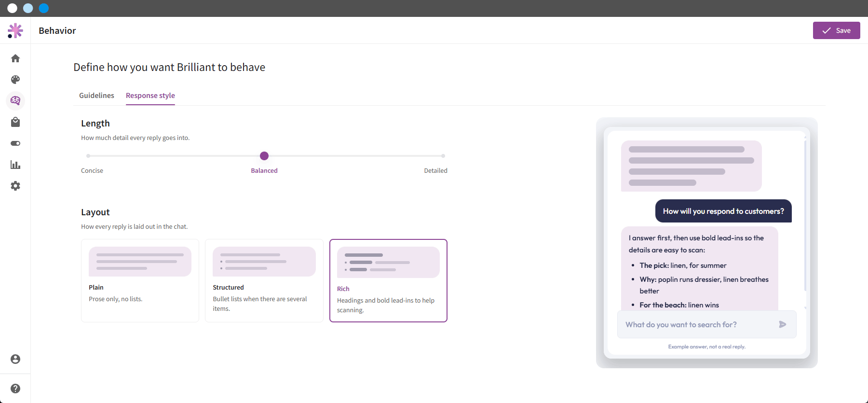Switch to the Guidelines tab

click(x=96, y=96)
